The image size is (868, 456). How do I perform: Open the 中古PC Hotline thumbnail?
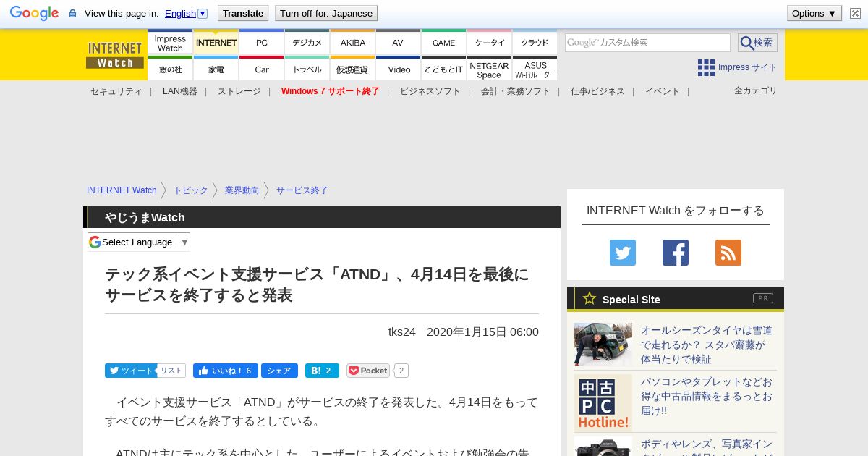click(603, 403)
